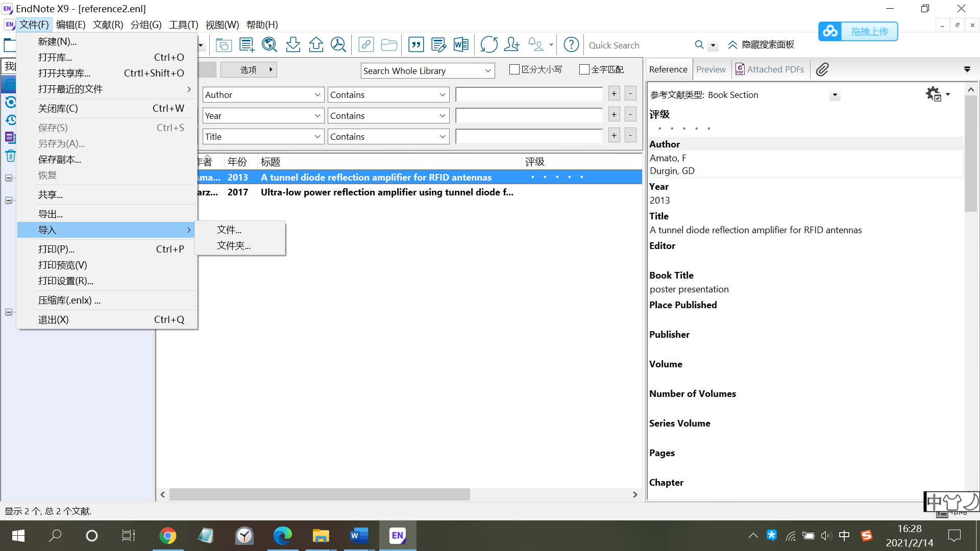Select 文件... in the import submenu
980x551 pixels.
(x=229, y=230)
